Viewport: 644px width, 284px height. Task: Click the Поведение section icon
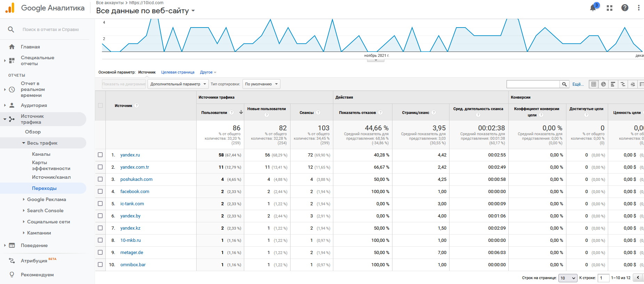tap(12, 245)
